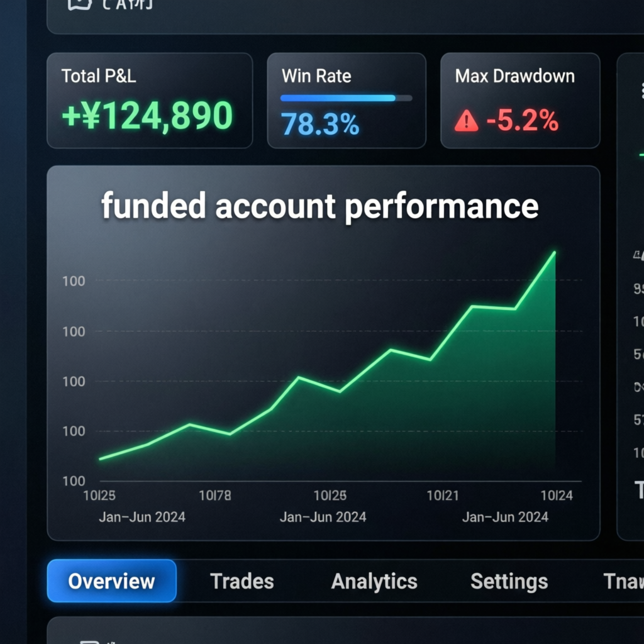
Task: Switch to the Trades tab
Action: [242, 582]
